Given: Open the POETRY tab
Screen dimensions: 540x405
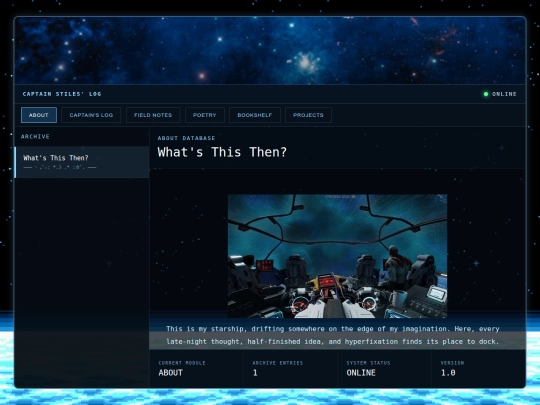Looking at the screenshot, I should tap(205, 115).
